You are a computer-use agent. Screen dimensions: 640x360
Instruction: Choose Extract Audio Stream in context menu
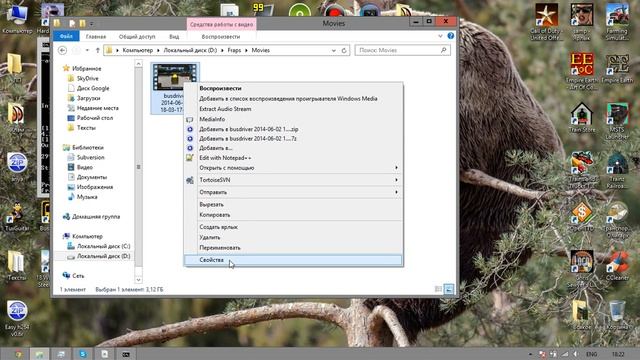[294, 109]
